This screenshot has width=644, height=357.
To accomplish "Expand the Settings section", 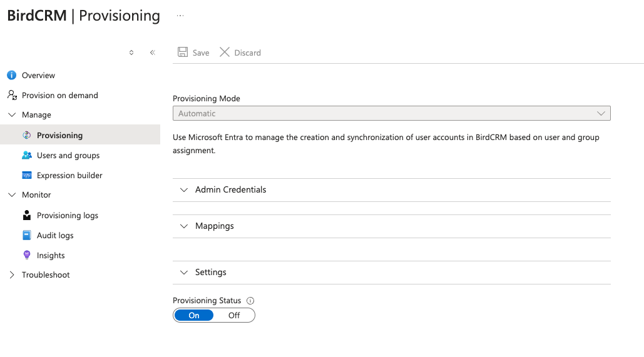I will pyautogui.click(x=210, y=272).
